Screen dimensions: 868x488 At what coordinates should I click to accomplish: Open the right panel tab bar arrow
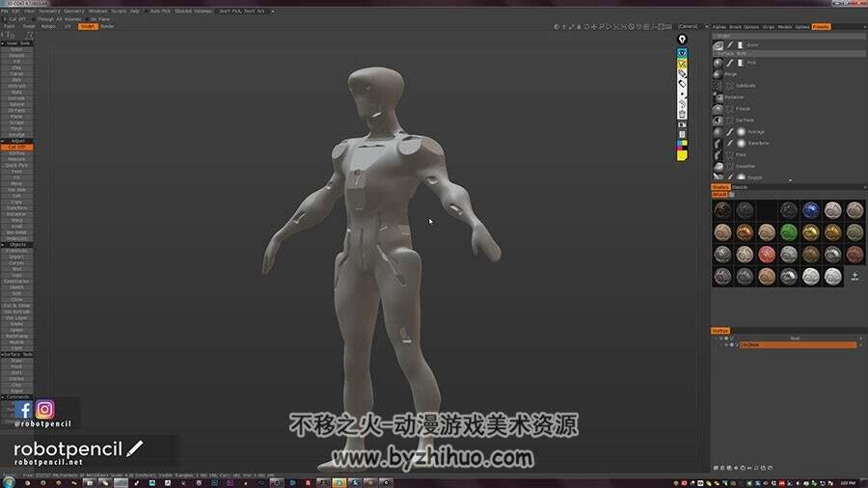tap(863, 27)
